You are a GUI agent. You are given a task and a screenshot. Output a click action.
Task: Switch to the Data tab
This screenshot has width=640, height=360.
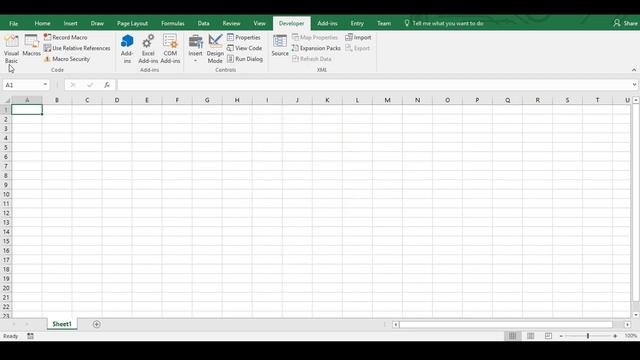203,23
